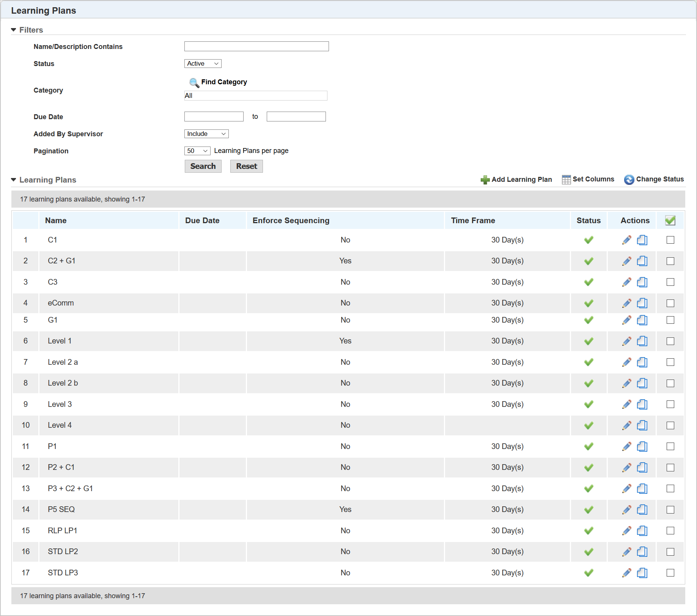This screenshot has width=697, height=616.
Task: Select the checkbox for Level 4 plan
Action: [670, 425]
